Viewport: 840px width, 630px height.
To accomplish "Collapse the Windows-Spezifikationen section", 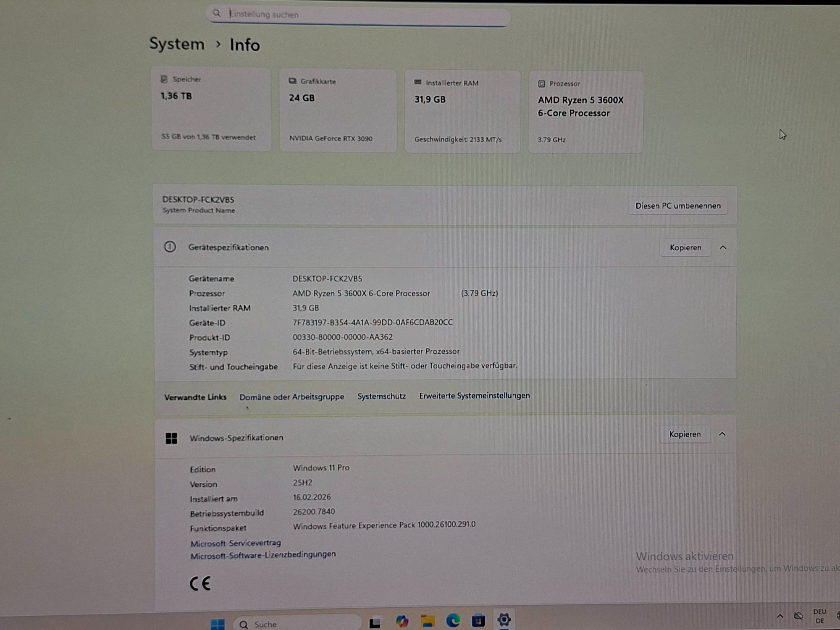I will point(722,434).
